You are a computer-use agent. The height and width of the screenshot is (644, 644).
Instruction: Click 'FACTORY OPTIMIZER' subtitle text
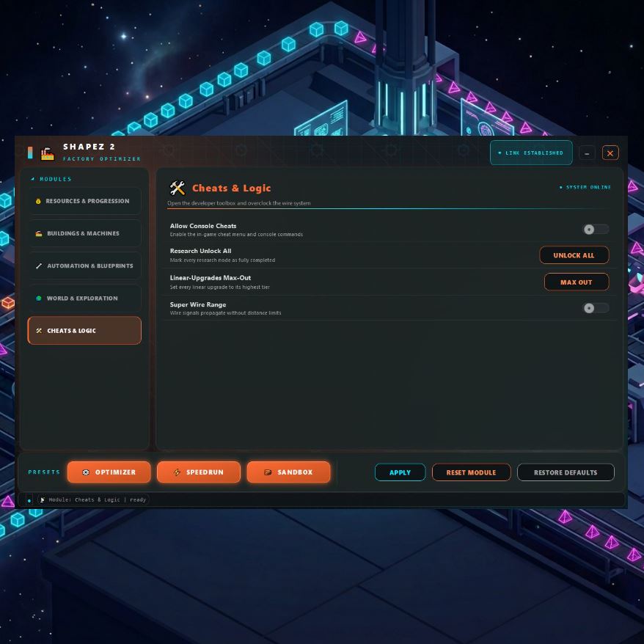click(101, 159)
